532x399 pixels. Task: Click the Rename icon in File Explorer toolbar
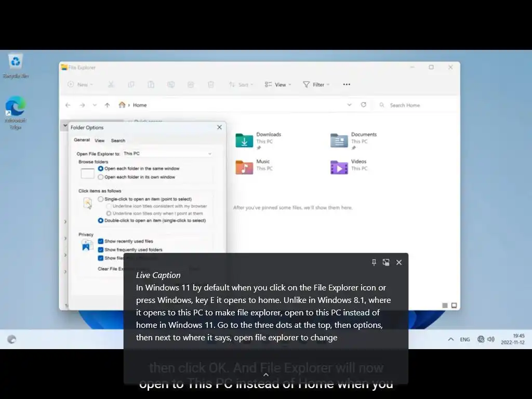point(171,85)
